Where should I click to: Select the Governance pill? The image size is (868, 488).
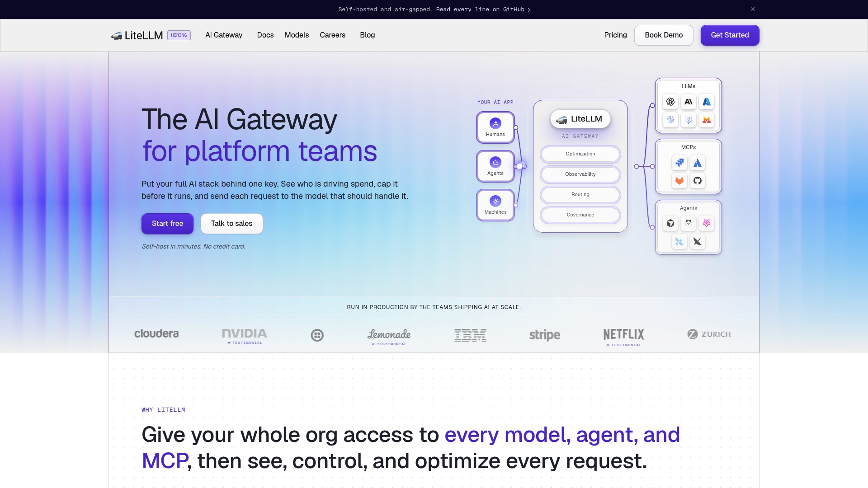[x=580, y=215]
